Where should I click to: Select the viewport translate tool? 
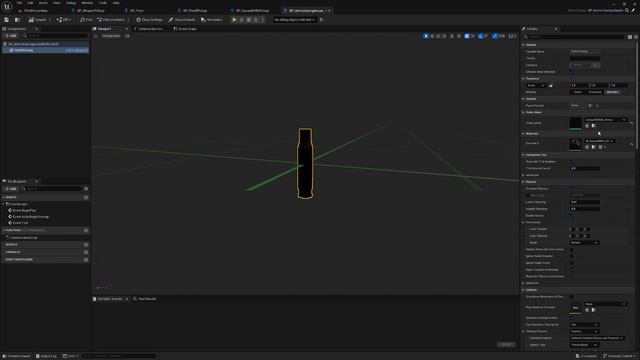coord(432,36)
